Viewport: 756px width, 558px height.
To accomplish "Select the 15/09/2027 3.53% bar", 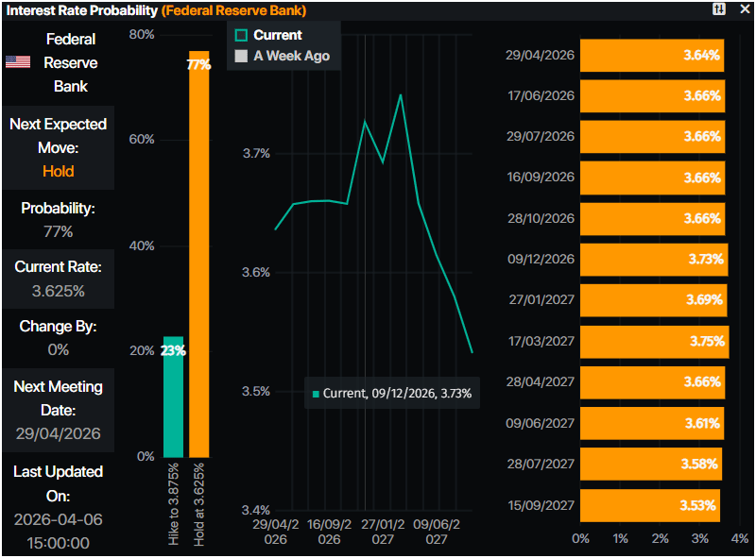I will tap(649, 505).
